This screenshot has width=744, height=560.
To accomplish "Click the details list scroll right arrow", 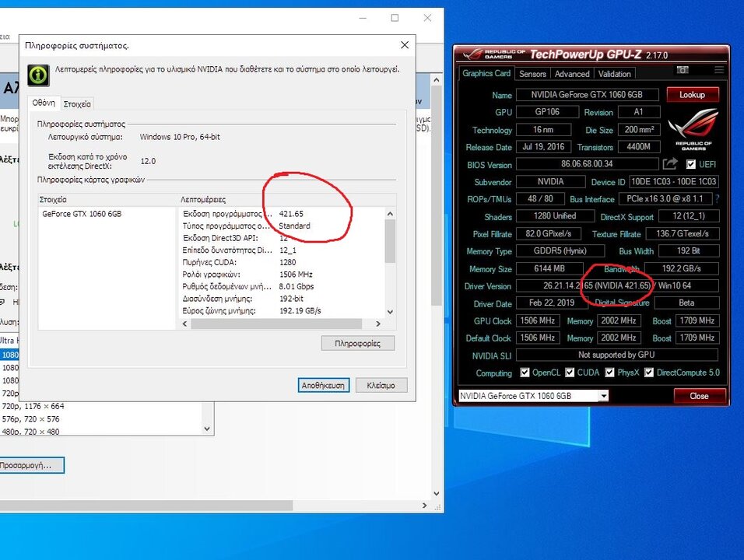I will tap(378, 324).
